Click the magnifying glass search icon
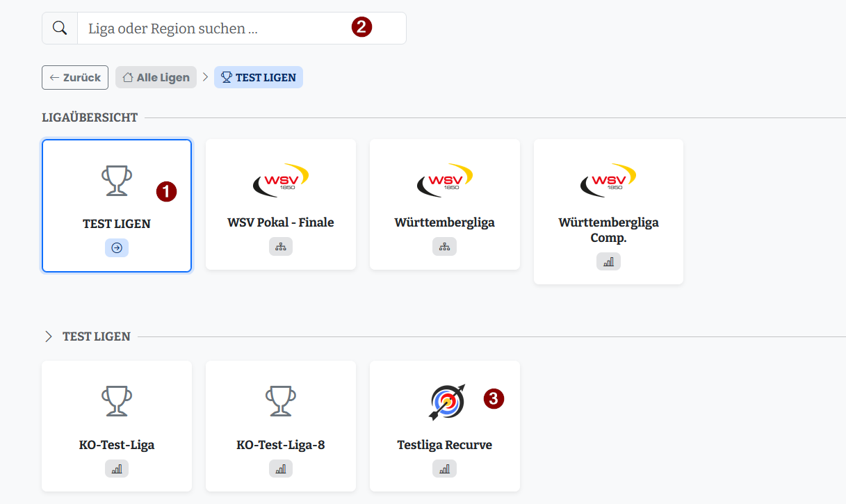 click(x=60, y=29)
